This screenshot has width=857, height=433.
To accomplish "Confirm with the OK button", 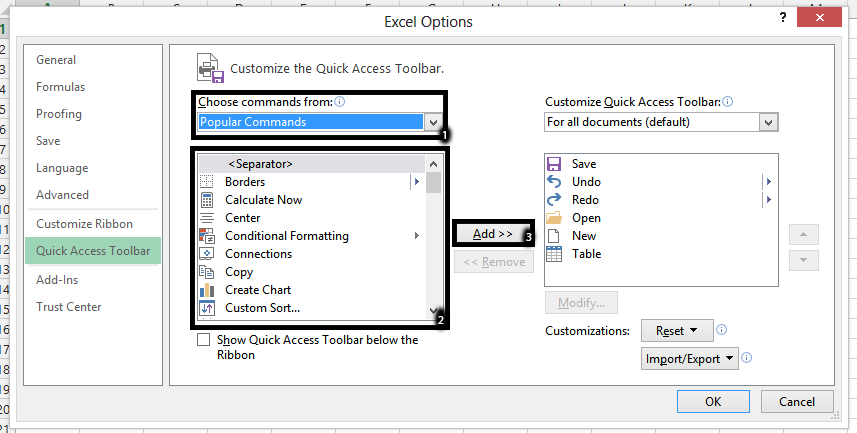I will point(713,401).
